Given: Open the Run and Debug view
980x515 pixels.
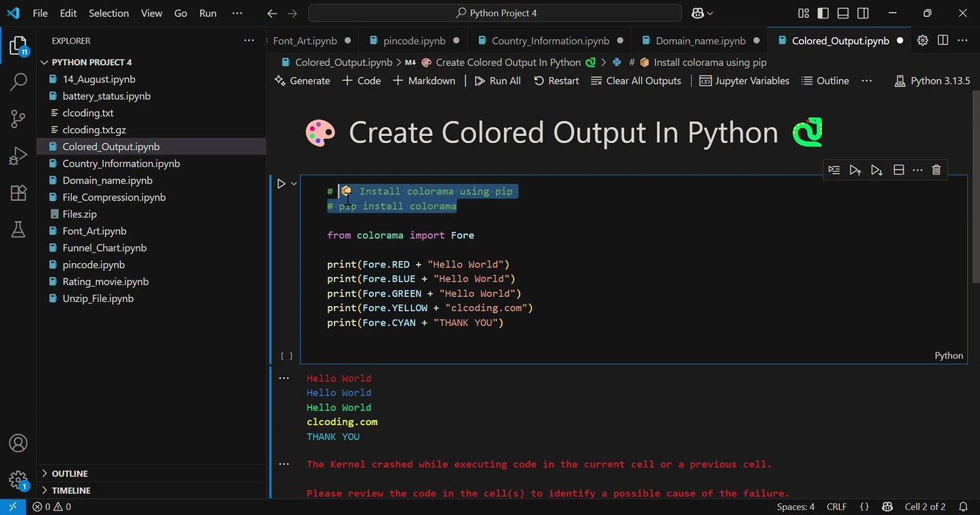Looking at the screenshot, I should coord(18,156).
